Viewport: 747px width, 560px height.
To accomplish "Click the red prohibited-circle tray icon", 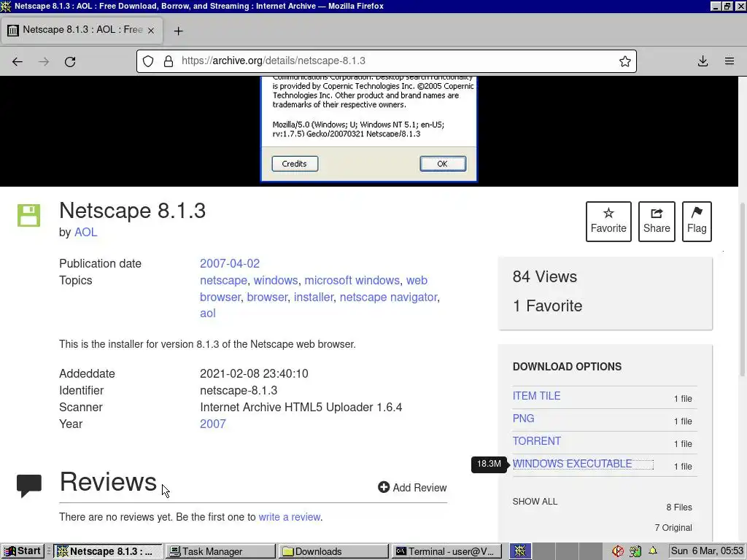I will point(618,551).
